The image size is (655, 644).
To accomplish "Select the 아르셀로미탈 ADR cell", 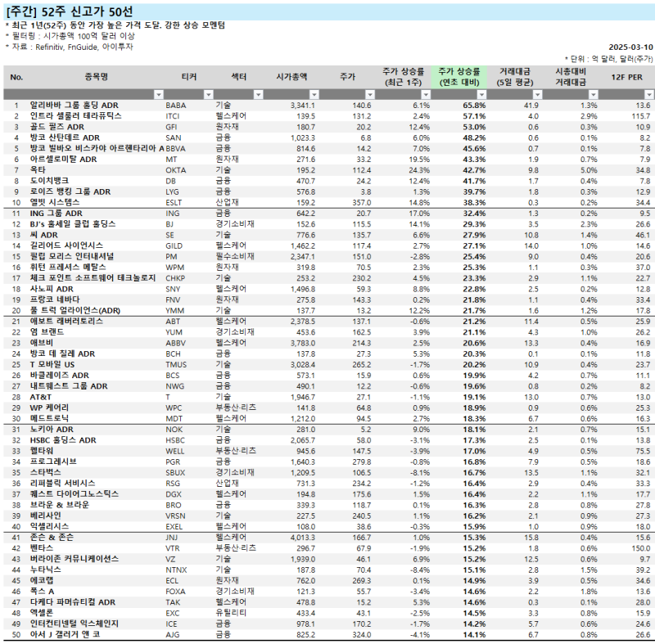I will pos(63,160).
